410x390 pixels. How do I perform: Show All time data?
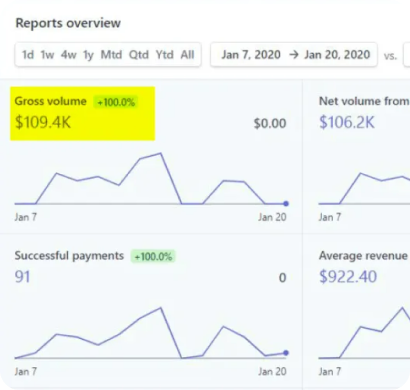[187, 55]
